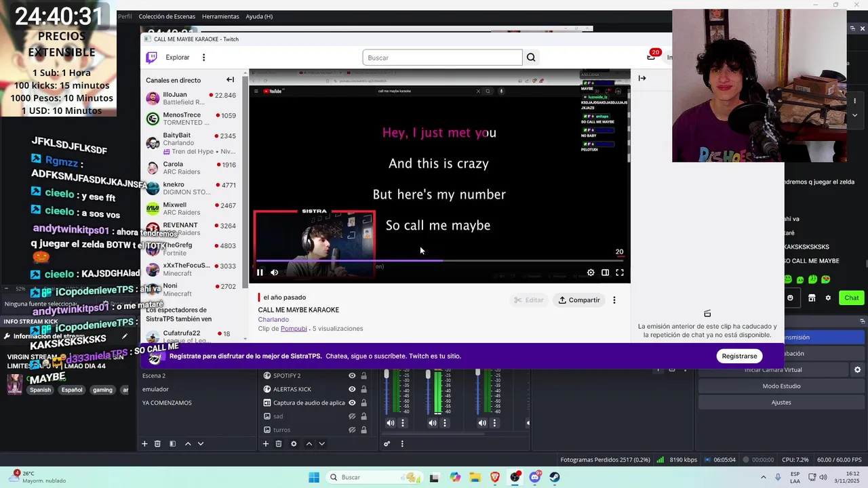Image resolution: width=868 pixels, height=488 pixels.
Task: Open advanced audio properties in the OBS mixer
Action: point(387,444)
